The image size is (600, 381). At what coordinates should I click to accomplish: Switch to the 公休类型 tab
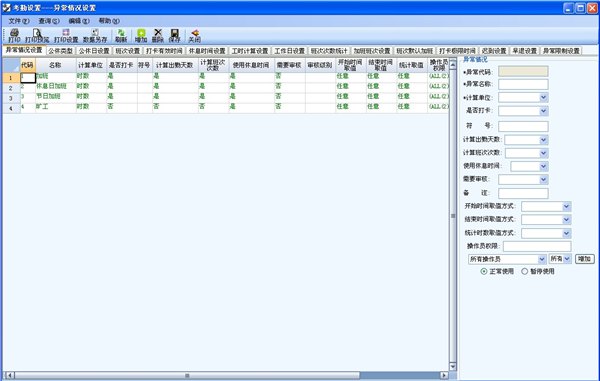tap(60, 50)
